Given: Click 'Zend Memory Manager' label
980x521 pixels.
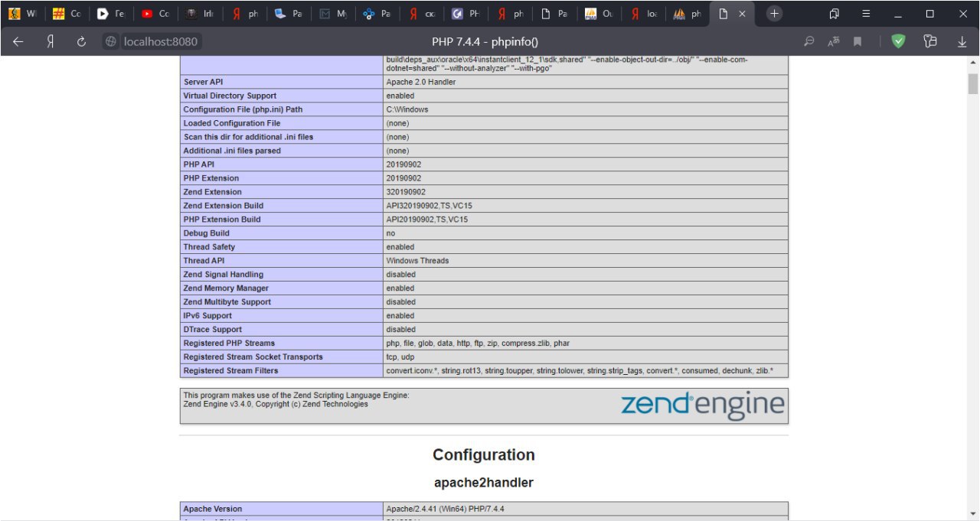Looking at the screenshot, I should pyautogui.click(x=226, y=288).
